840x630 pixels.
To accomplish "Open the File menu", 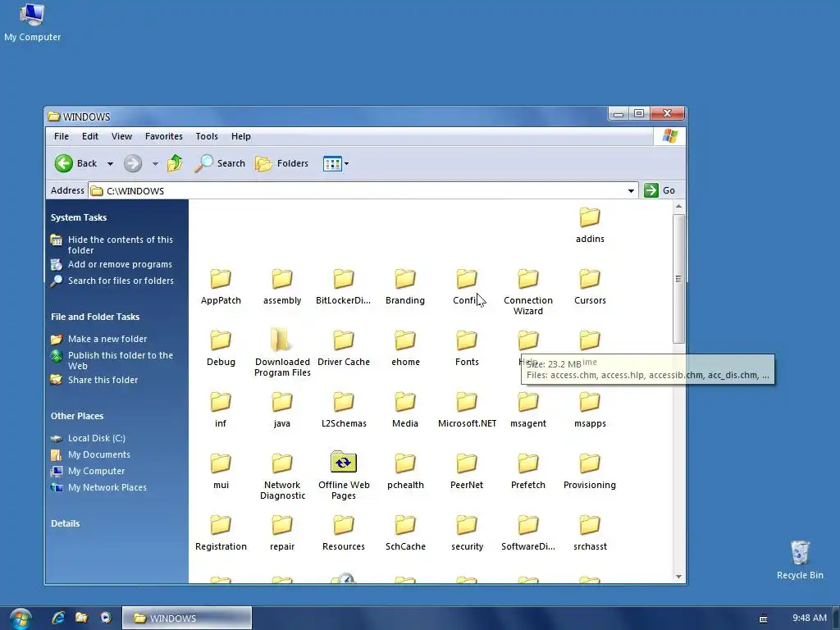I will (62, 136).
